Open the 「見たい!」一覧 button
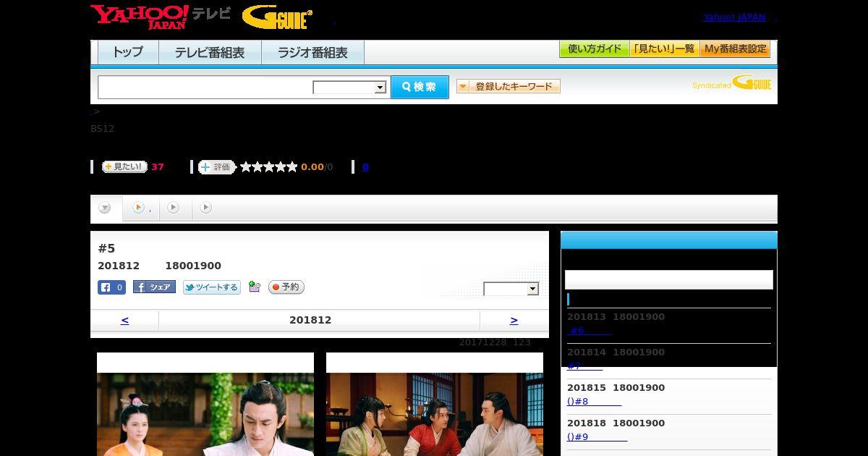This screenshot has height=456, width=868. pyautogui.click(x=664, y=49)
